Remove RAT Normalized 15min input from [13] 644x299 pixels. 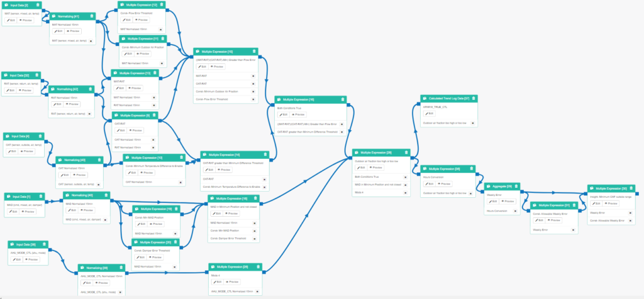pyautogui.click(x=153, y=106)
